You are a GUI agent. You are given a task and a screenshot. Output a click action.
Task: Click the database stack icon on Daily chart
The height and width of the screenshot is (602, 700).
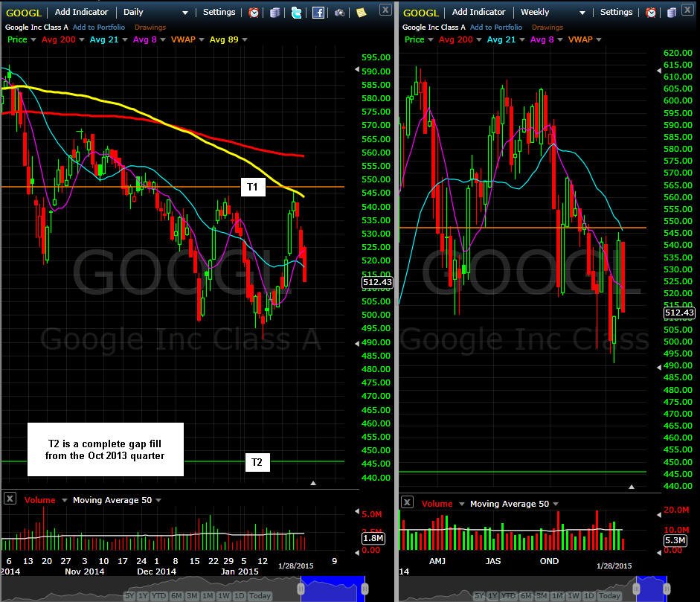click(274, 13)
